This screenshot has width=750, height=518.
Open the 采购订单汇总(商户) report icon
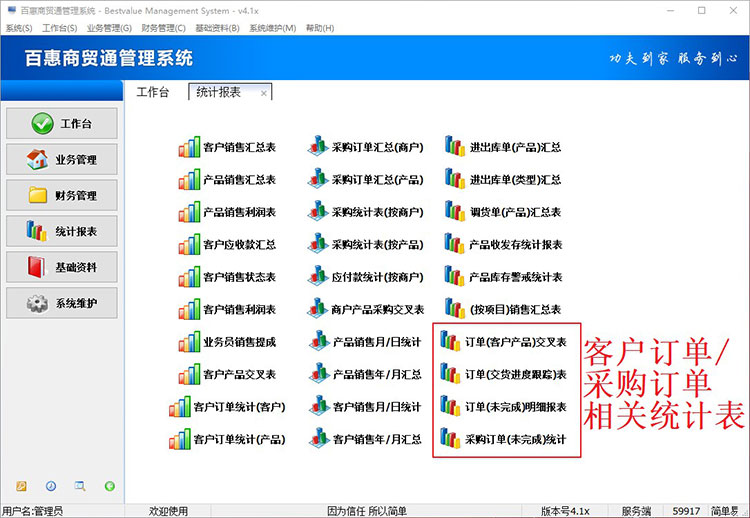click(318, 146)
